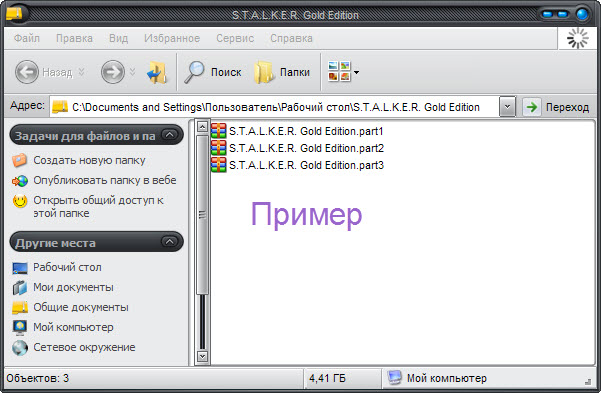601x393 pixels.
Task: Click the Переход go button
Action: click(557, 107)
